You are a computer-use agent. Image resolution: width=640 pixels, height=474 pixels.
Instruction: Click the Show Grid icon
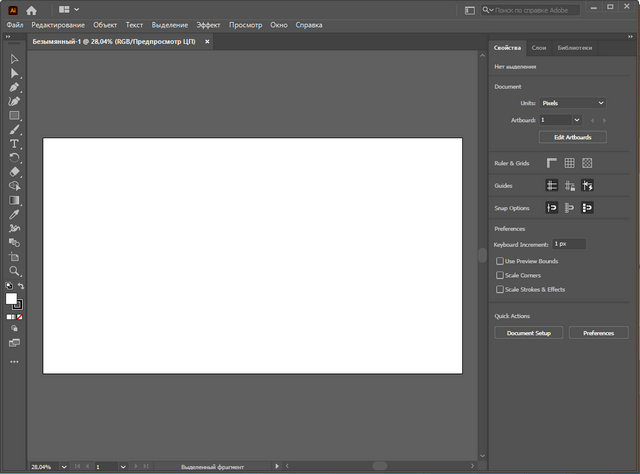click(569, 163)
